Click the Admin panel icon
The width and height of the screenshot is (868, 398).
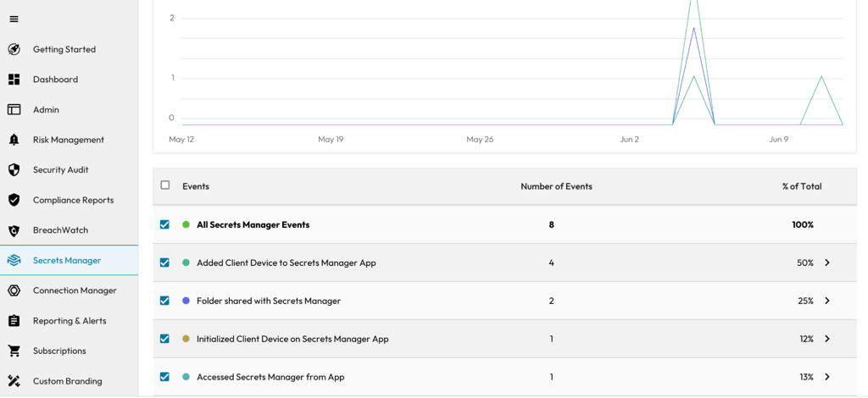click(14, 109)
